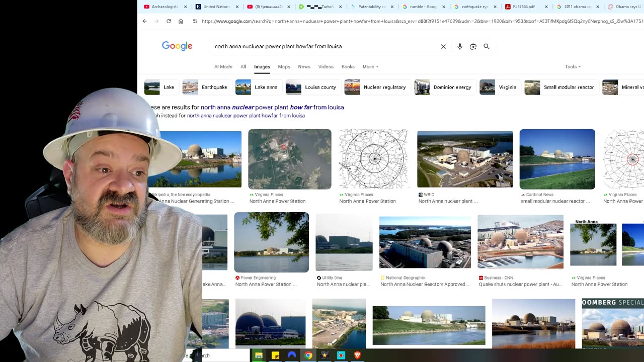Expand the More search options dropdown
The width and height of the screenshot is (644, 362).
pyautogui.click(x=370, y=67)
